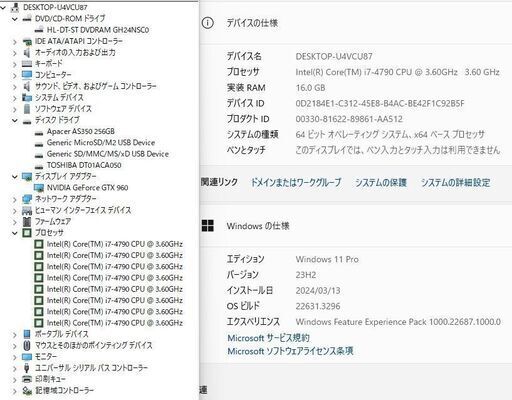Click the 16.0 GB installed RAM value

[x=310, y=88]
